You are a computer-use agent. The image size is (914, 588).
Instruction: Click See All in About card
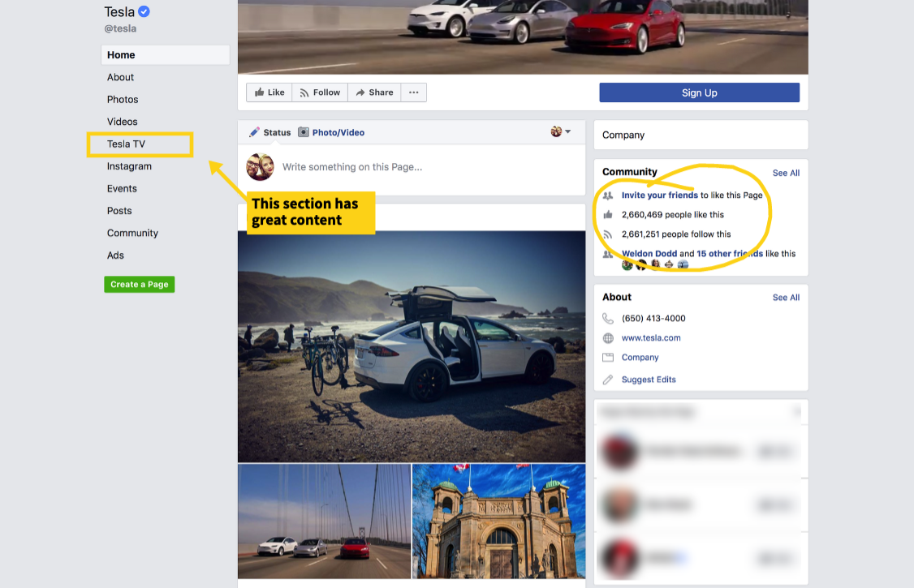786,298
